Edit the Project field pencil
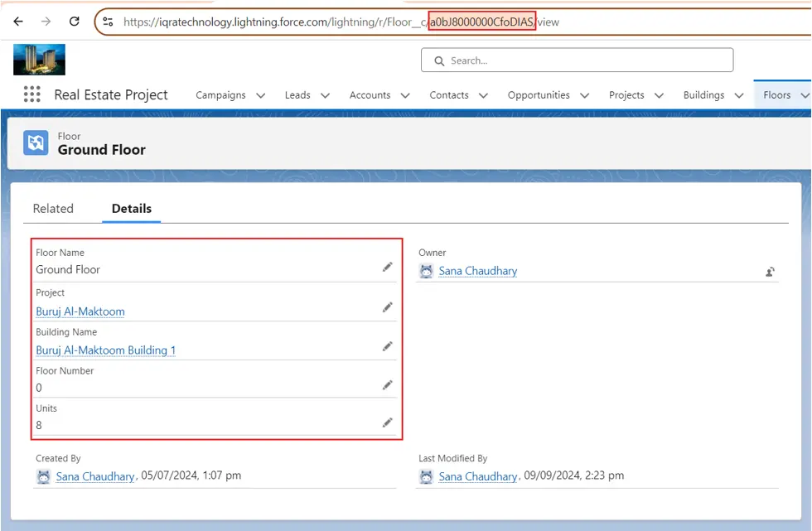812x531 pixels. point(388,307)
